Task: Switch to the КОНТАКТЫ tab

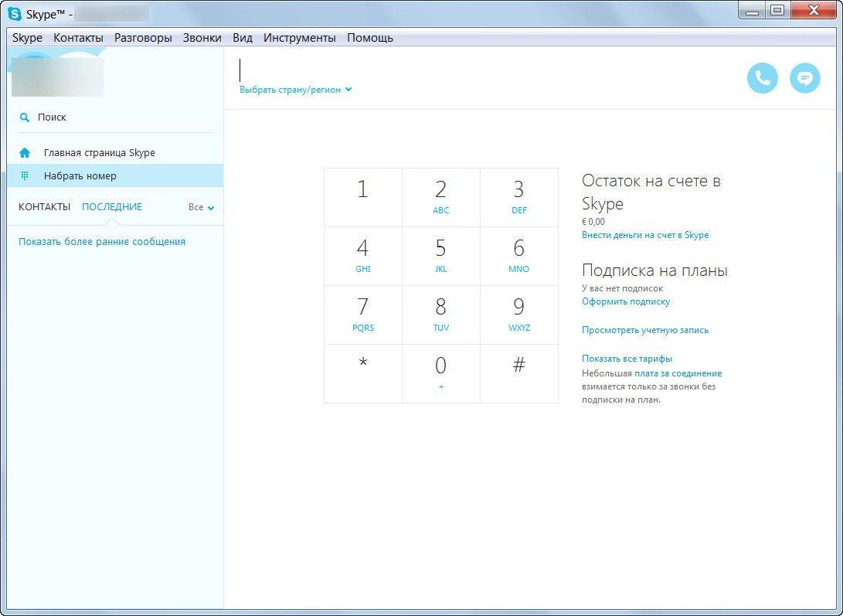Action: [45, 207]
